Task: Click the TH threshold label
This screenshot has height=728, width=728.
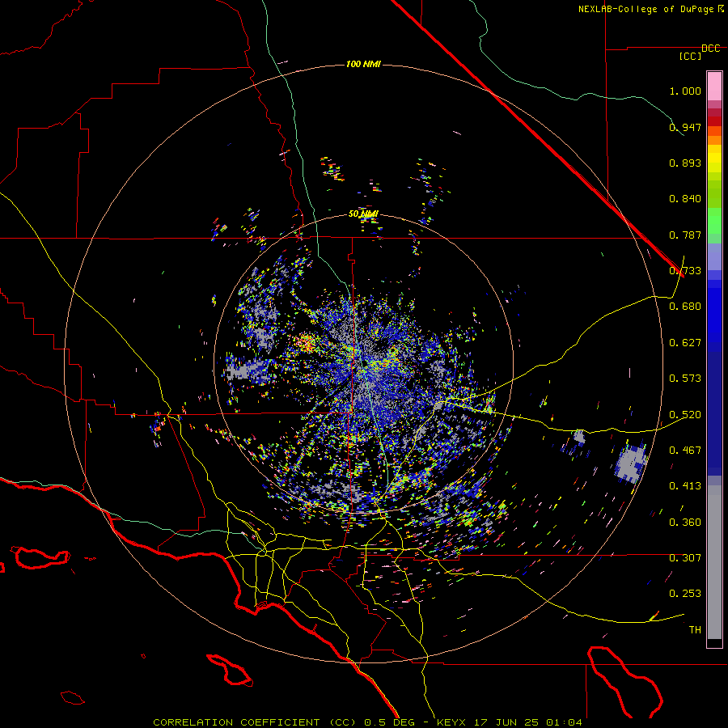Action: [695, 630]
